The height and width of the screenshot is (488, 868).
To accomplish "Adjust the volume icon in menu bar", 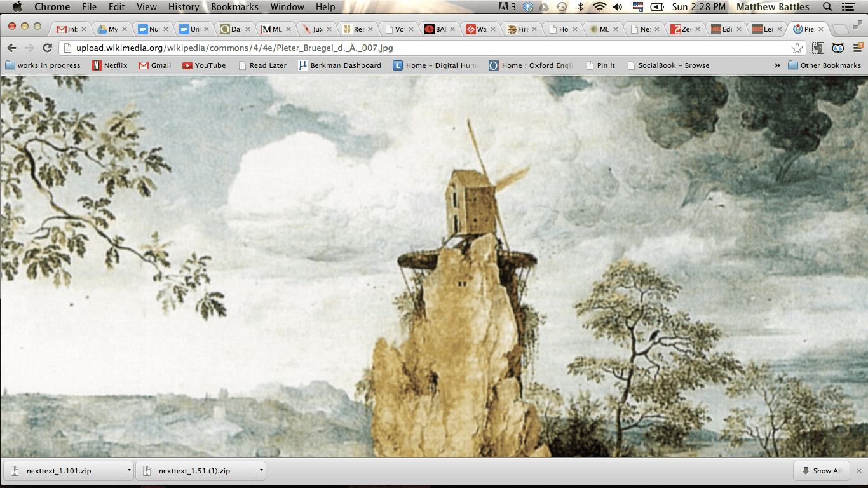I will (x=618, y=7).
